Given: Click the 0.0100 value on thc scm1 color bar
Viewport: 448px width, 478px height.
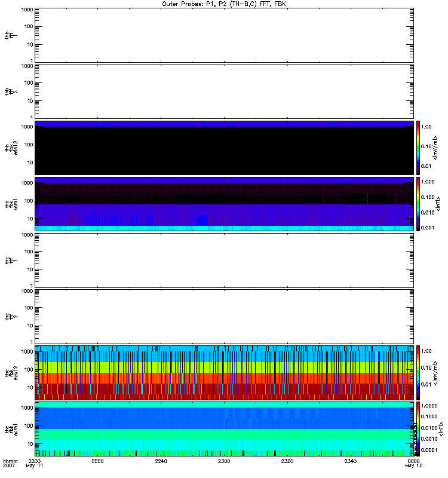Looking at the screenshot, I should point(429,428).
